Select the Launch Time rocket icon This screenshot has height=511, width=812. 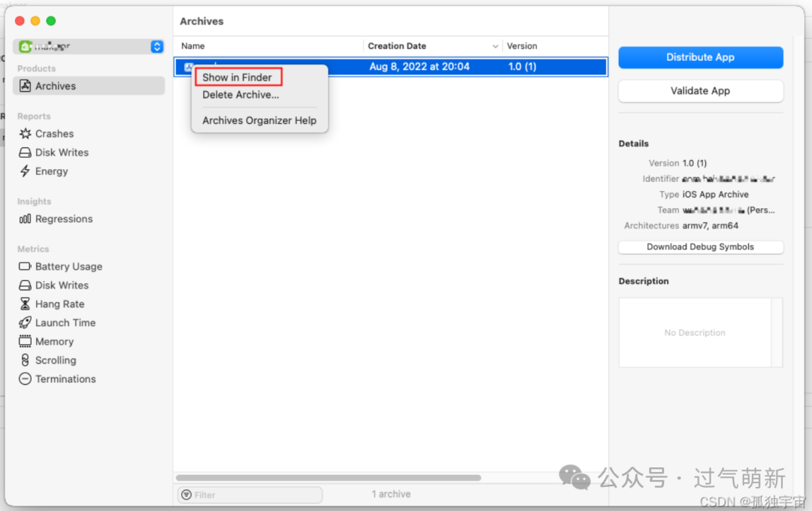(x=25, y=322)
